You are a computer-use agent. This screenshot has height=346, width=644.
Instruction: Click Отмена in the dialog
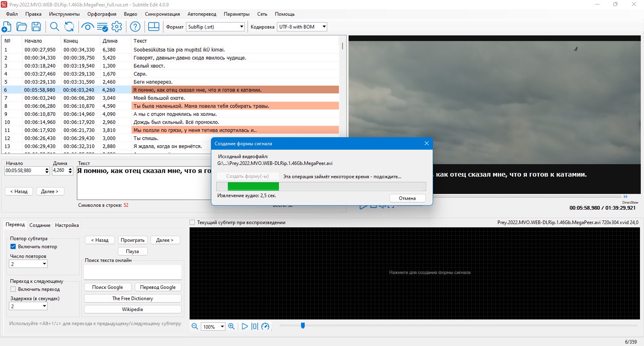[x=407, y=198]
